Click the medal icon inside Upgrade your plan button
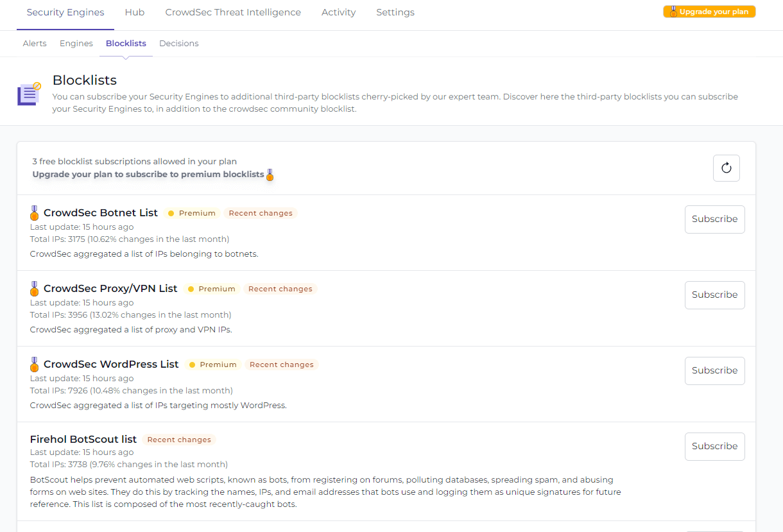Image resolution: width=783 pixels, height=532 pixels. pos(673,11)
